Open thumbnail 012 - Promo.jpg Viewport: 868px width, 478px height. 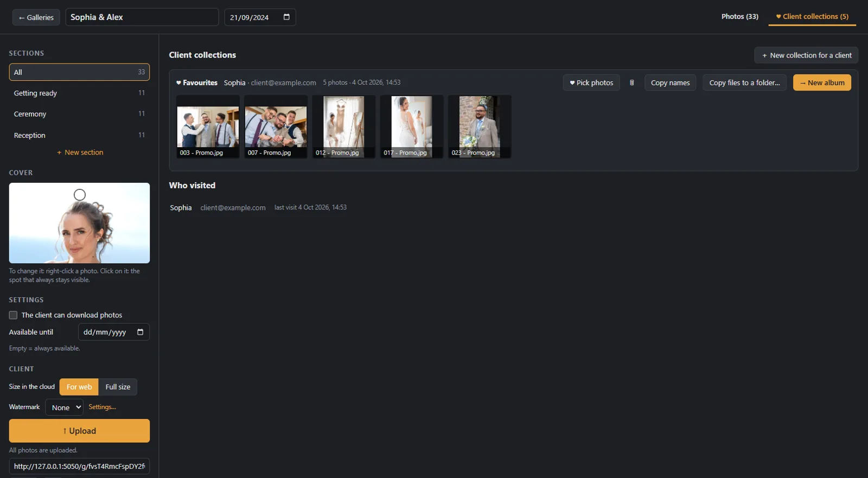coord(343,127)
